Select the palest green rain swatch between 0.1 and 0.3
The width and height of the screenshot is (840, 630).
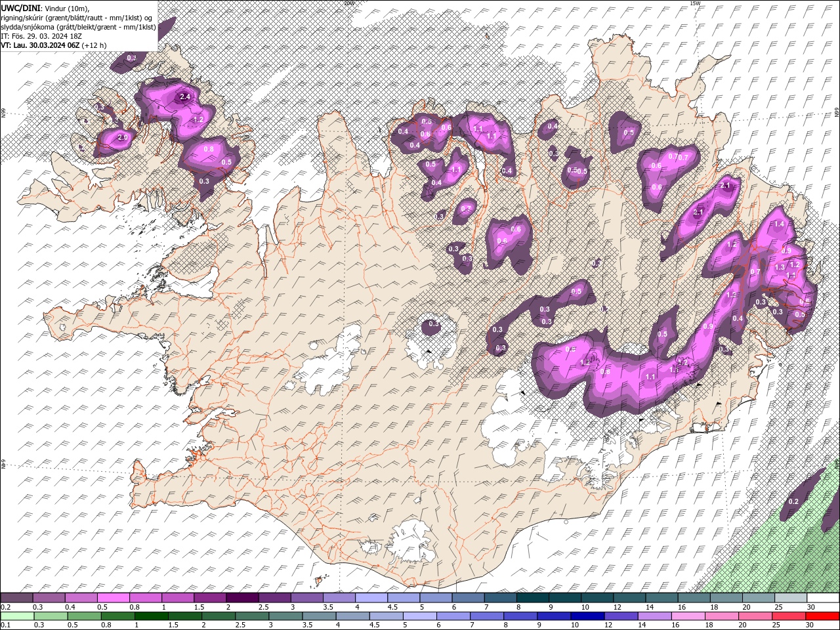pyautogui.click(x=17, y=616)
